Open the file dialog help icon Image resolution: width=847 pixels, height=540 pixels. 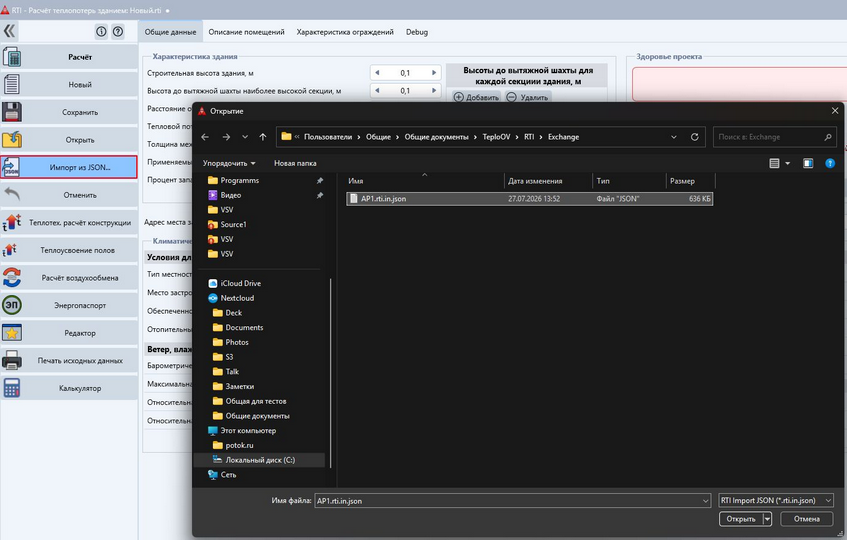click(x=830, y=163)
